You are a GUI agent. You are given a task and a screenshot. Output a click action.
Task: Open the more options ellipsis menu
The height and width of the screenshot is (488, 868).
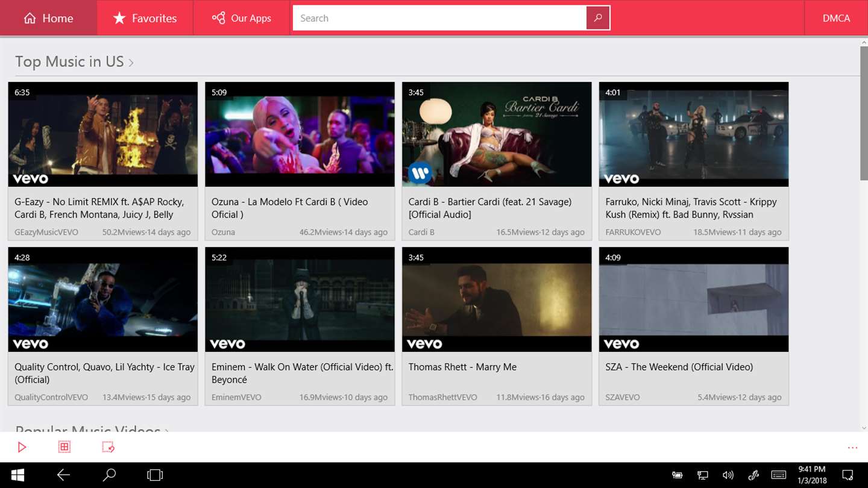tap(852, 448)
